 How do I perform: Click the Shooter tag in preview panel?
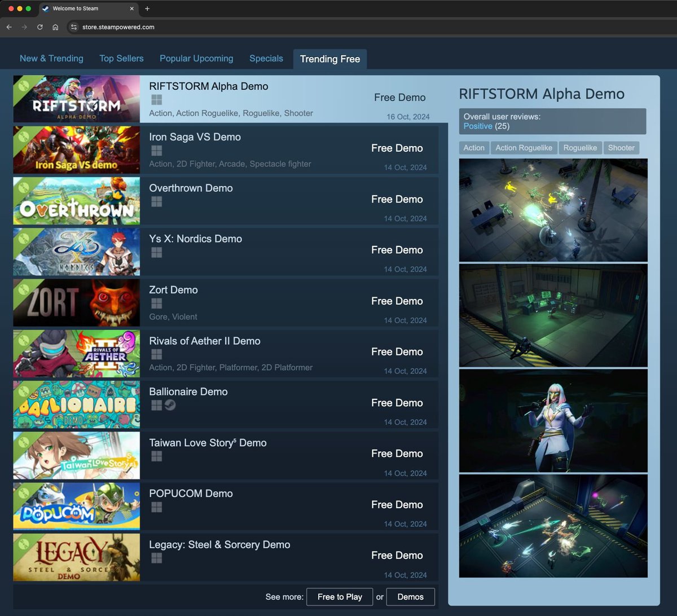click(x=621, y=148)
